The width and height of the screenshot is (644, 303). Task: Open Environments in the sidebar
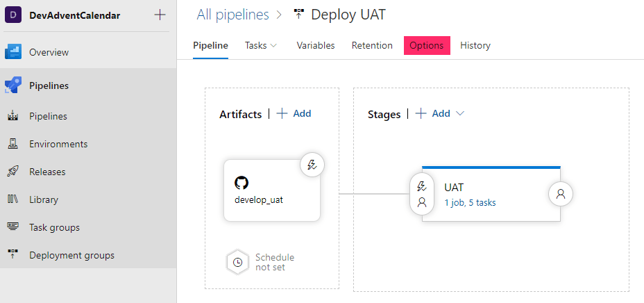[58, 144]
